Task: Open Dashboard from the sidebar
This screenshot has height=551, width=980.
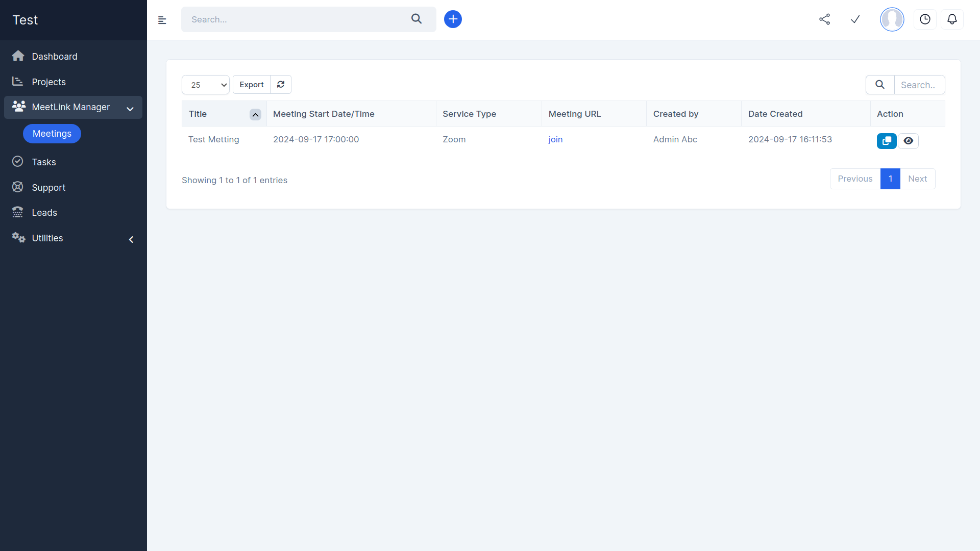Action: click(55, 57)
